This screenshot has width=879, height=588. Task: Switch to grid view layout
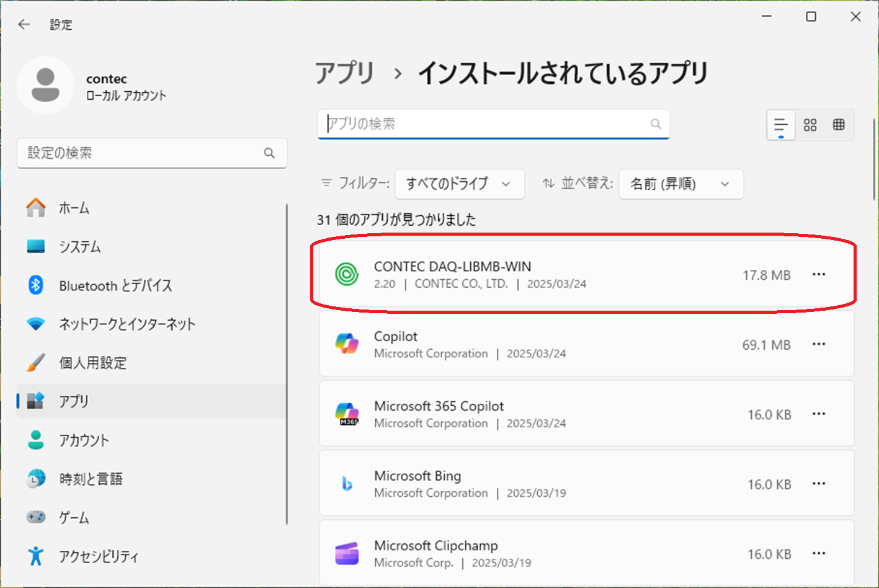pos(810,125)
